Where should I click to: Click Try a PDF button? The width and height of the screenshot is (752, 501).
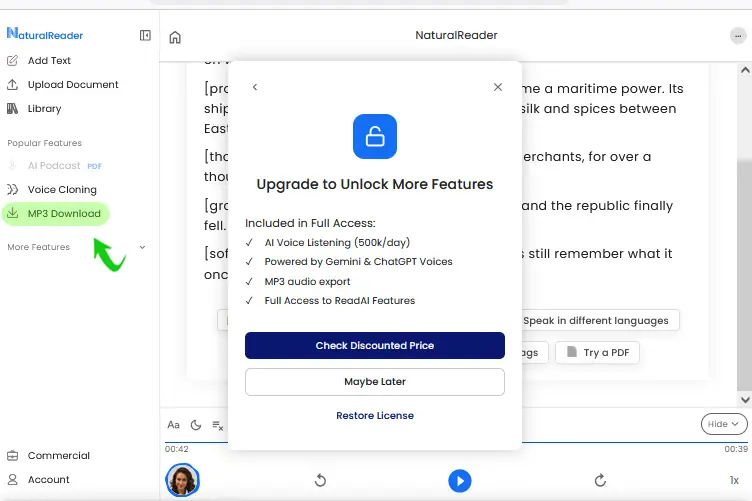(598, 352)
